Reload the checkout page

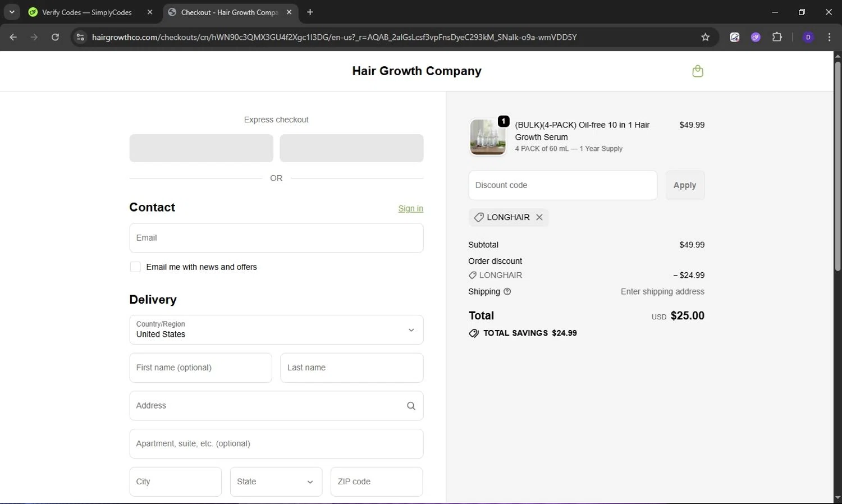click(x=55, y=37)
